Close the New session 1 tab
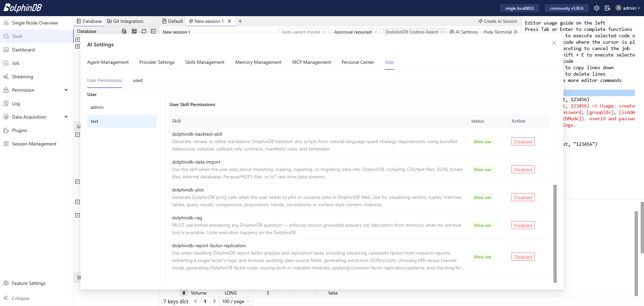Viewport: 644px width, 306px height. [229, 21]
